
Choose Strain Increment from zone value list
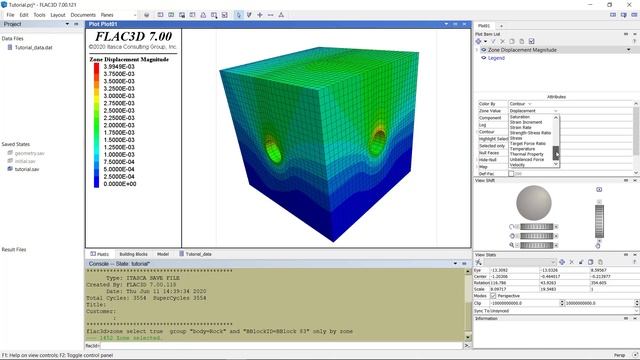pyautogui.click(x=526, y=122)
